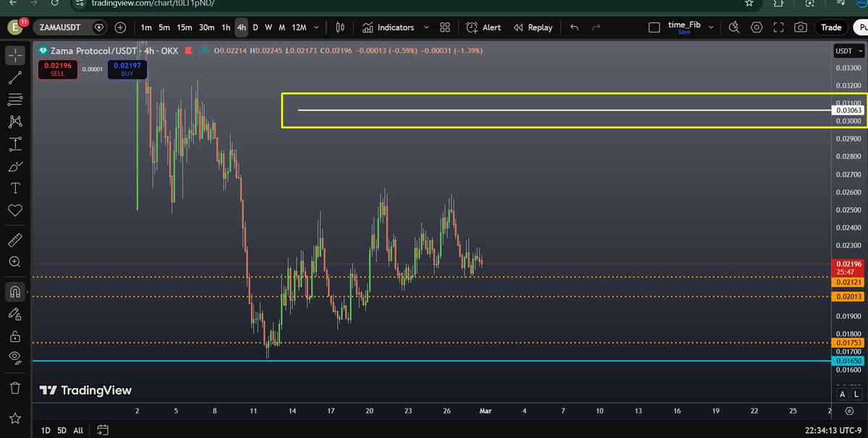
Task: Select the text annotation tool
Action: point(14,189)
